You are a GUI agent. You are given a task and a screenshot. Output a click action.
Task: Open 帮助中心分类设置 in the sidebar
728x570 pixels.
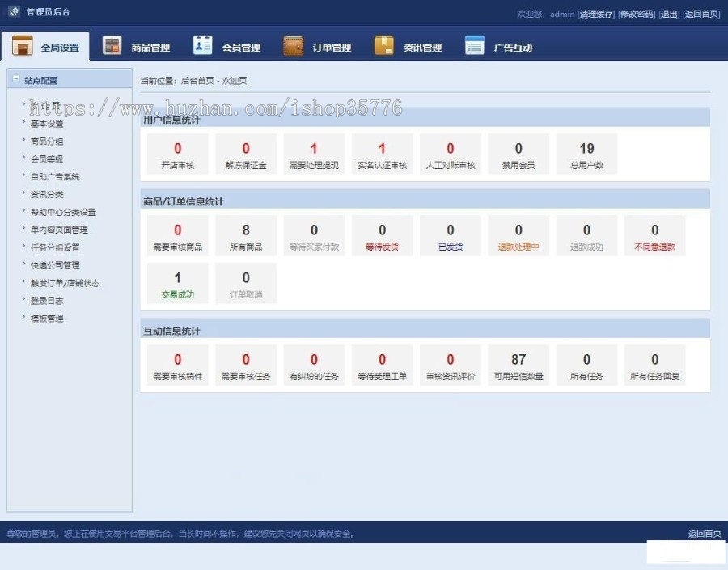click(63, 212)
